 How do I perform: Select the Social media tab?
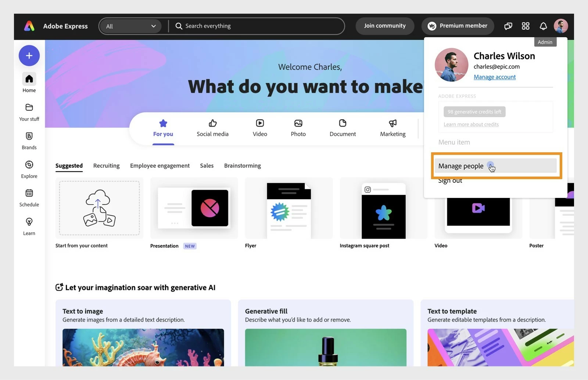click(212, 128)
